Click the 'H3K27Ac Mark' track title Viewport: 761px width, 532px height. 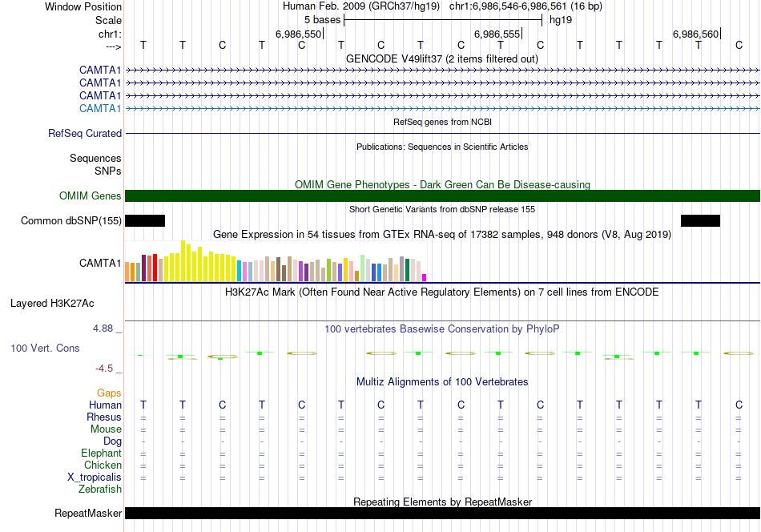point(441,292)
